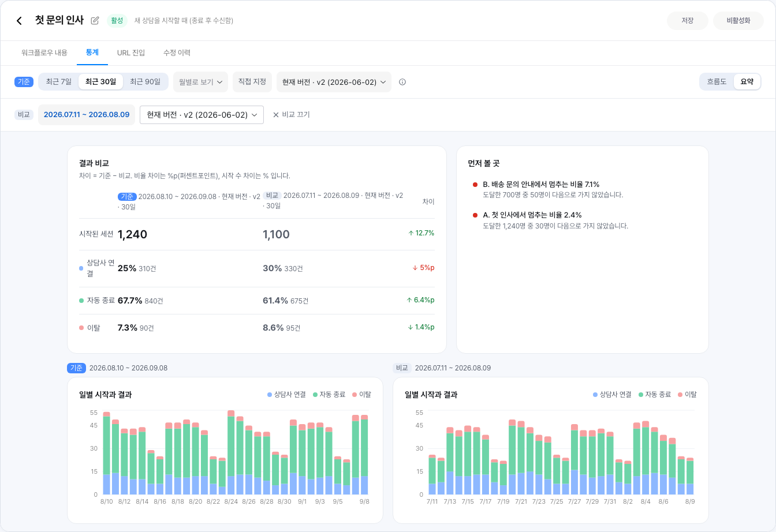Open the comparison date range 2026.07.11 ~ 2026.08.09
776x532 pixels.
(x=87, y=115)
